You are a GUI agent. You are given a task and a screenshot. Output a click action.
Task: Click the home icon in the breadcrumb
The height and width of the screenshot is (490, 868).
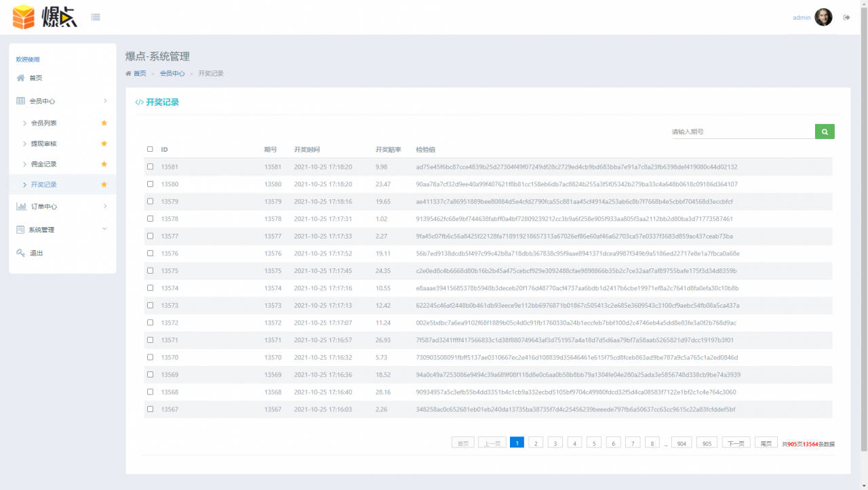(128, 73)
